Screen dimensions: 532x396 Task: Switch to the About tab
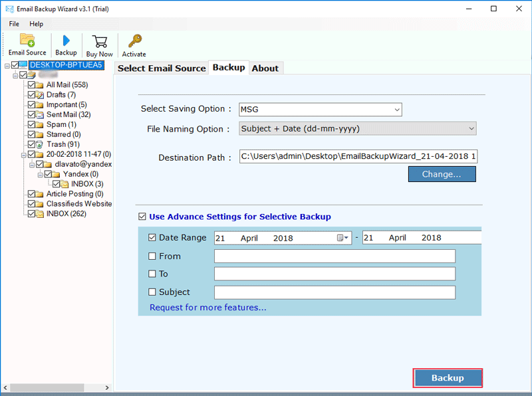pyautogui.click(x=265, y=68)
